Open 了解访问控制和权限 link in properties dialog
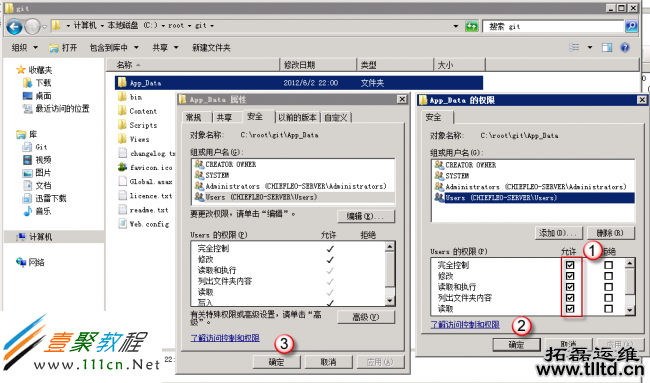This screenshot has height=383, width=650. (x=225, y=338)
